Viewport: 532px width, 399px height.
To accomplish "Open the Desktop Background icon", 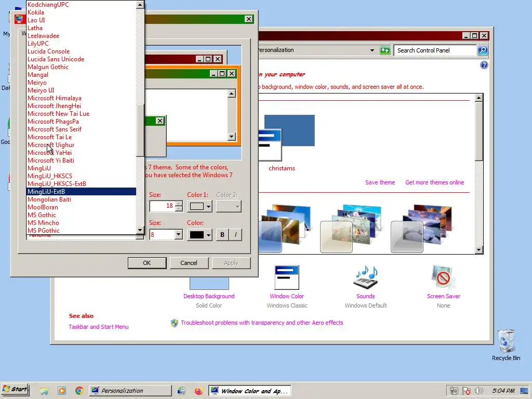I will 209,284.
